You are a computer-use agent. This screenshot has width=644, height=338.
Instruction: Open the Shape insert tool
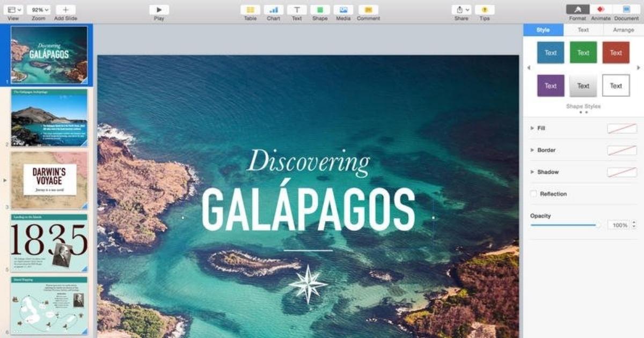point(320,10)
